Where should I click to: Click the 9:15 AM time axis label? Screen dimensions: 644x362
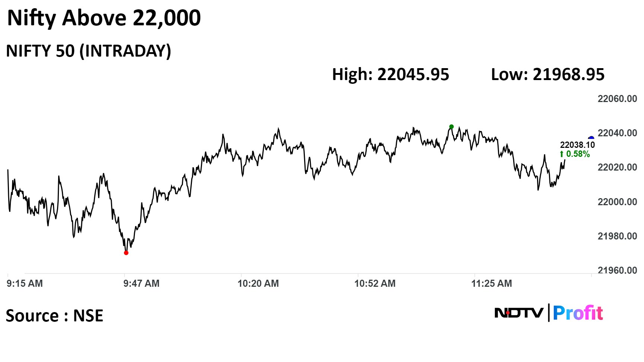[25, 283]
